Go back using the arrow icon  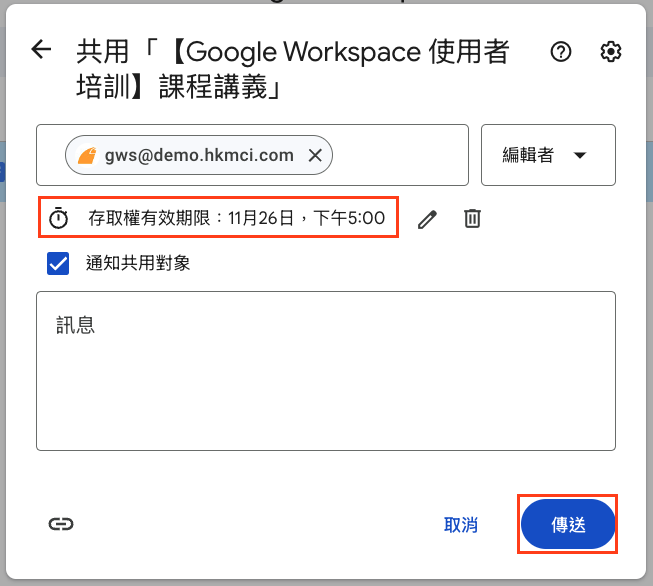pos(41,50)
